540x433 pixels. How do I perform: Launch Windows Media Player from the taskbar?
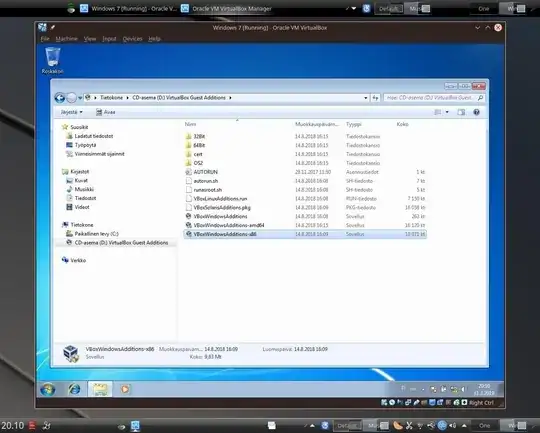(x=125, y=389)
